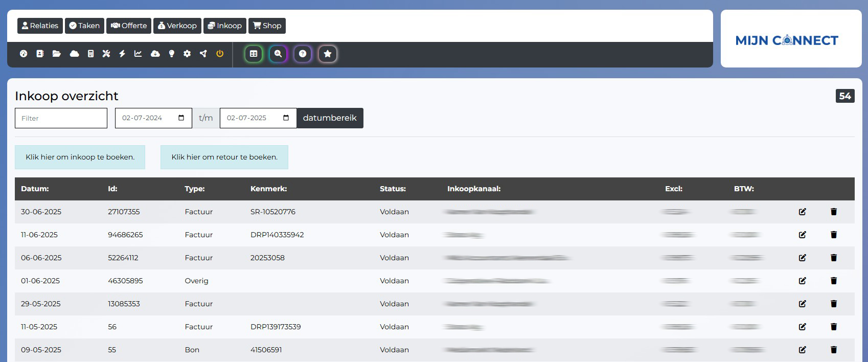Click the cloud download icon
The image size is (868, 362).
155,54
